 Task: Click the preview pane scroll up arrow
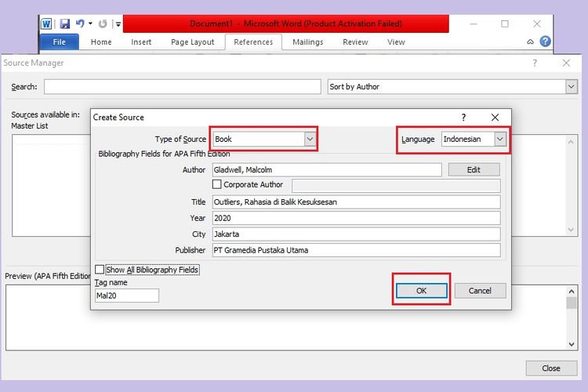[571, 292]
